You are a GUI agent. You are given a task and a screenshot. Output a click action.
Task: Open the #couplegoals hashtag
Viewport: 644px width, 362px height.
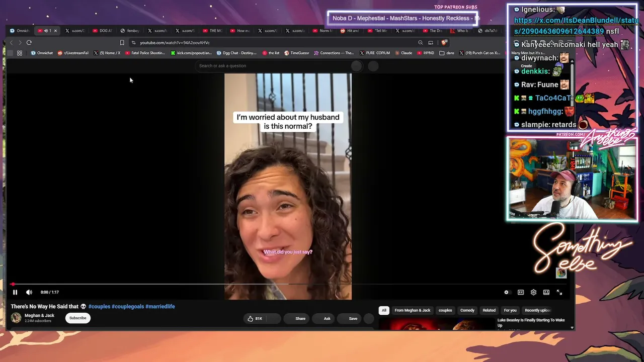(x=128, y=307)
